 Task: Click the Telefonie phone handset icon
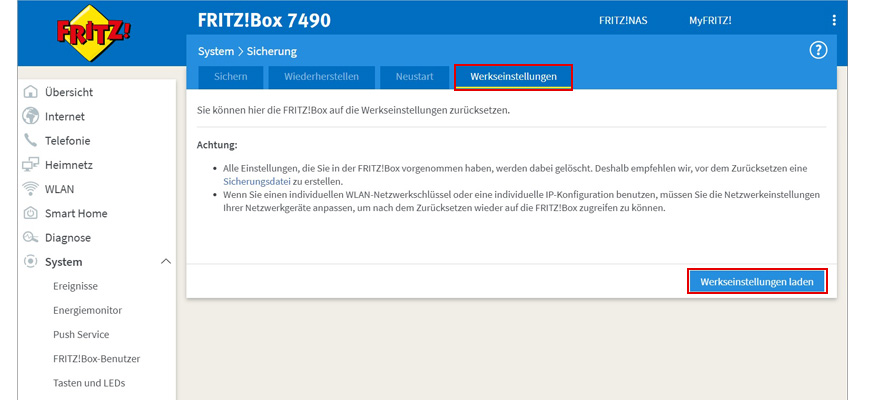[x=30, y=141]
